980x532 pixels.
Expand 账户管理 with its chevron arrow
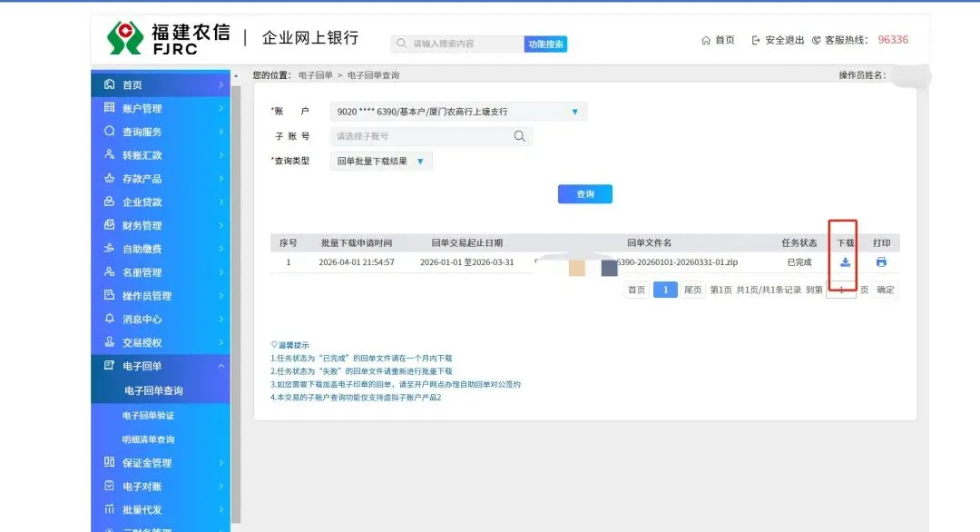coord(221,108)
